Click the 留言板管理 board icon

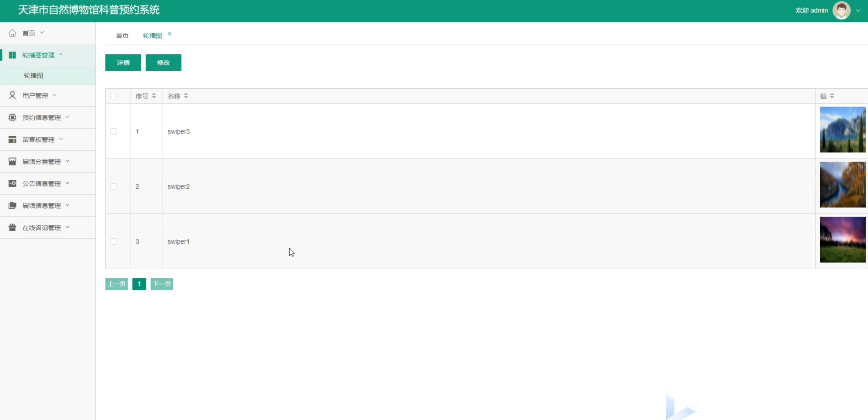[12, 139]
